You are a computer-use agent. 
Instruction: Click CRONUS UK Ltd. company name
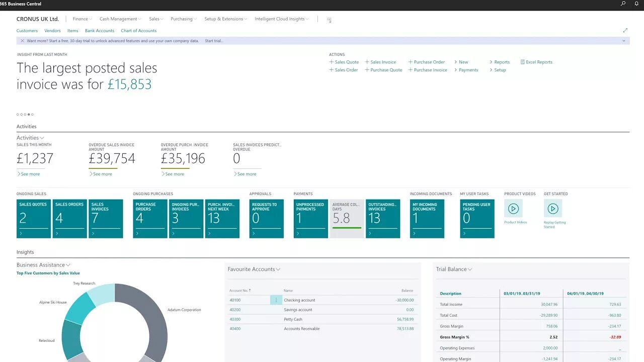point(38,19)
